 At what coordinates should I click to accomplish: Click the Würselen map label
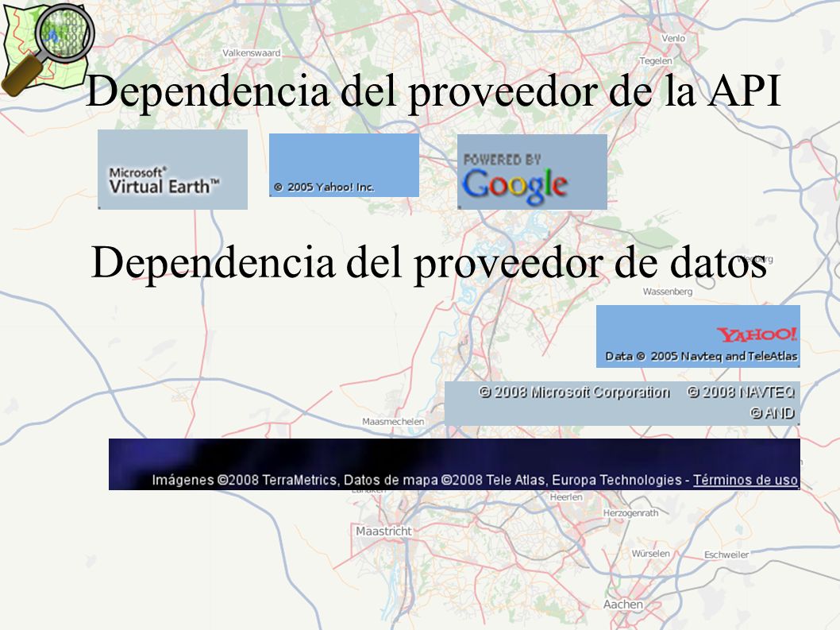tap(651, 553)
